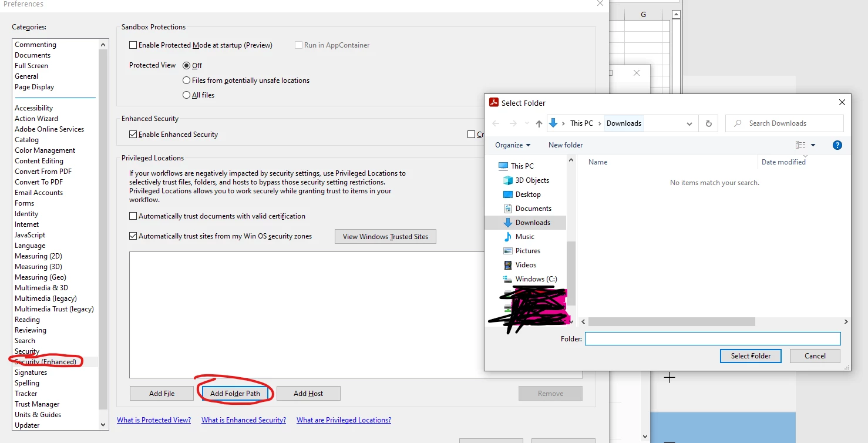Select Page Display category

point(34,87)
